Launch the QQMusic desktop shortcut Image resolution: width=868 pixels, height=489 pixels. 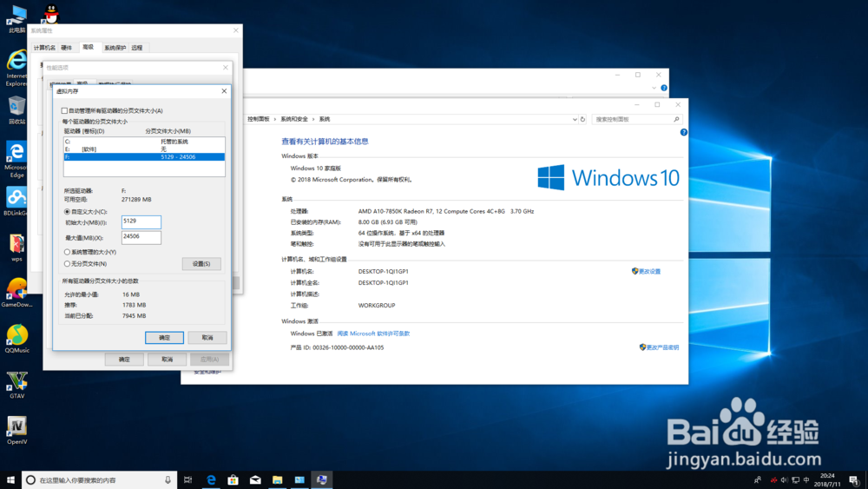coord(16,339)
